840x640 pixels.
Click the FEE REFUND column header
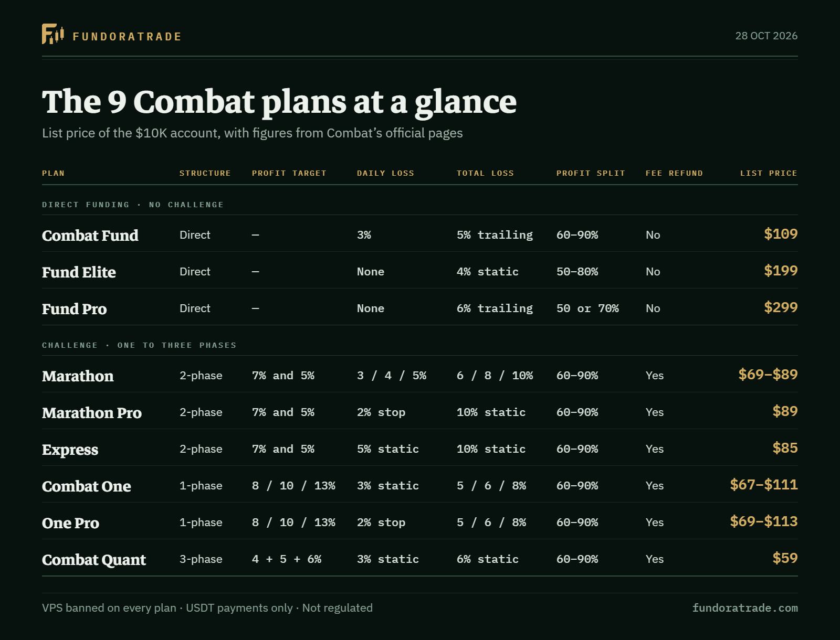(x=675, y=173)
